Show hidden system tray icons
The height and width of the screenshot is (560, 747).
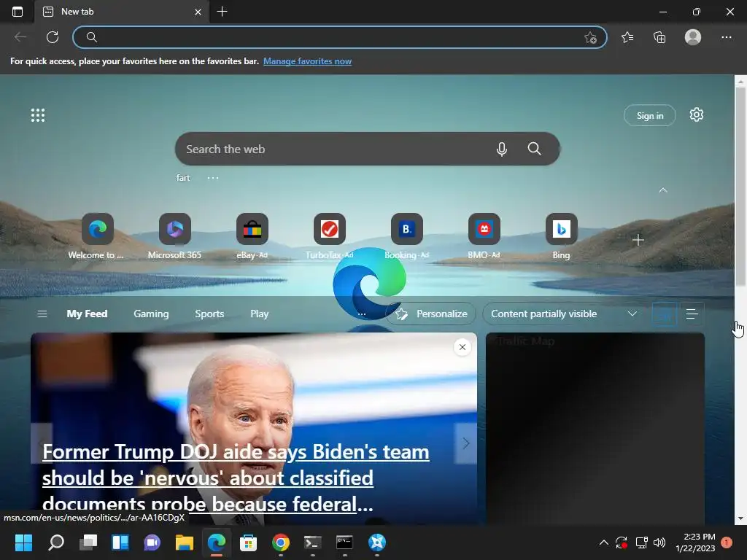click(x=603, y=542)
